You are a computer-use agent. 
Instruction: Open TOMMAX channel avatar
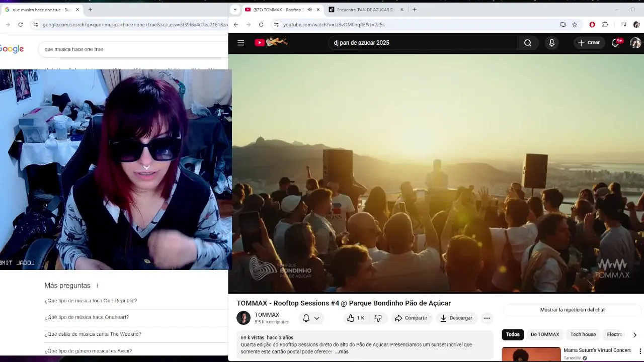[x=244, y=318]
